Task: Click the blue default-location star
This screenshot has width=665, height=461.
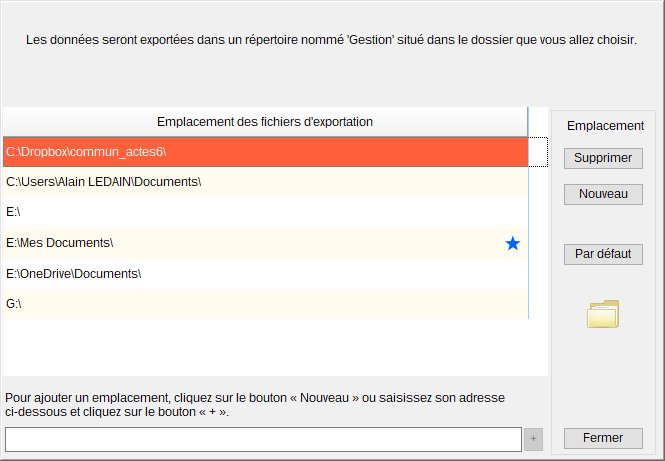Action: pyautogui.click(x=512, y=243)
